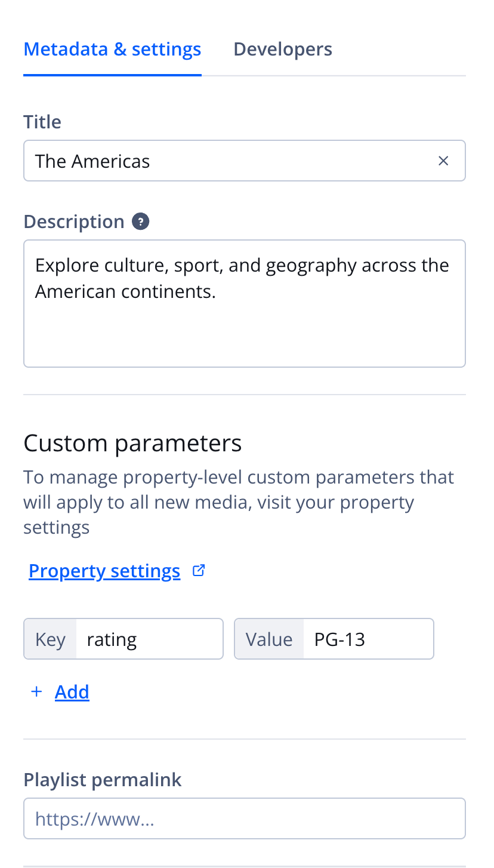This screenshot has height=868, width=494.
Task: Click the Value prefix label
Action: tap(269, 639)
